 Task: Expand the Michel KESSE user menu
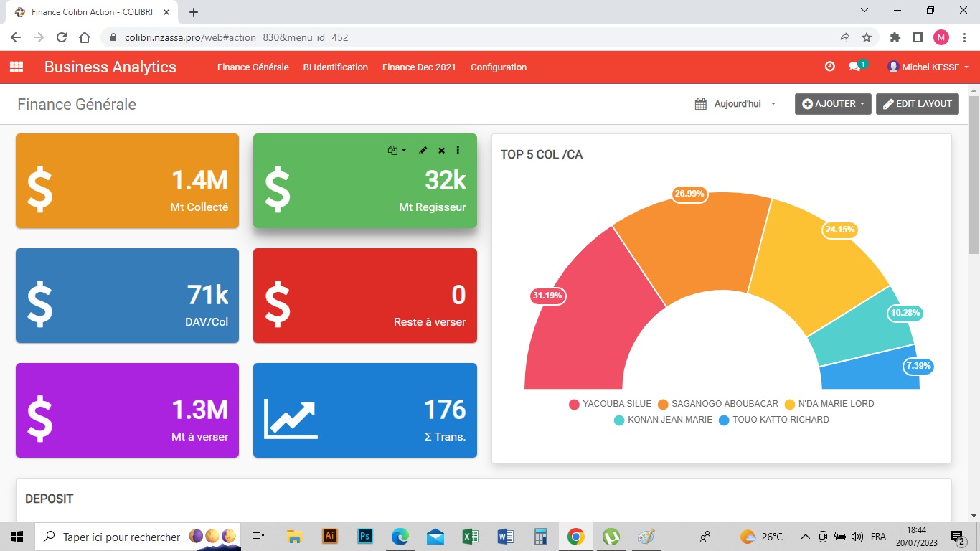(929, 67)
